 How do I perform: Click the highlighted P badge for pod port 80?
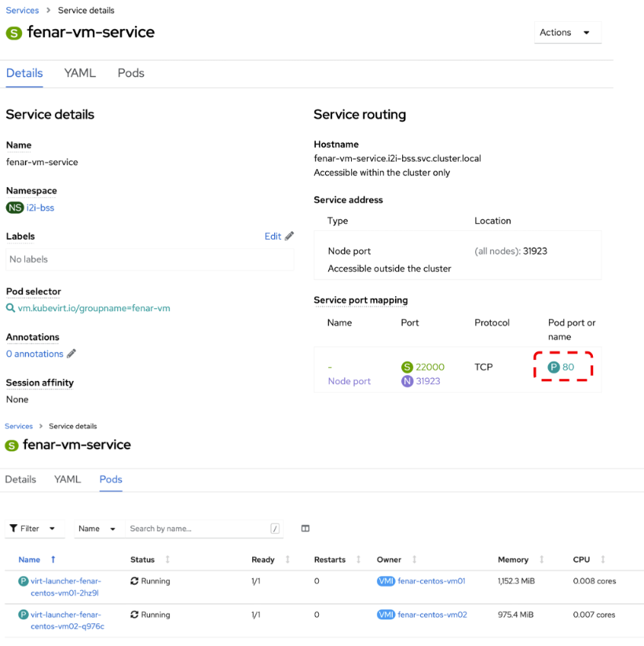tap(554, 366)
